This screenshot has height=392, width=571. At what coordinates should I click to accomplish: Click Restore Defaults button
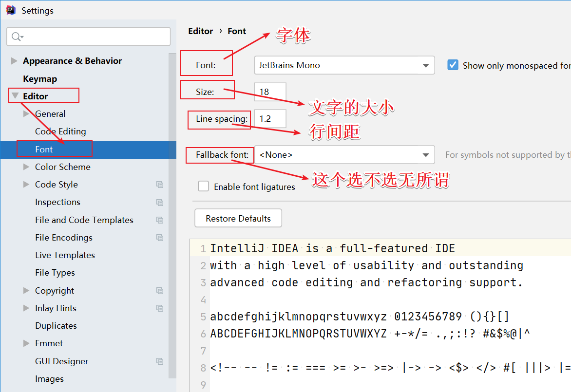click(x=238, y=218)
